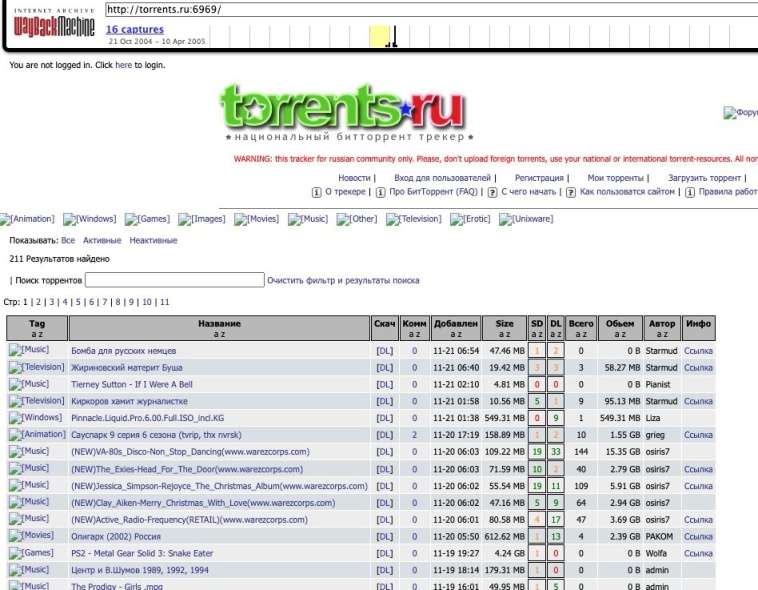Viewport: 758px width, 590px height.
Task: Open torrent Tierney Sutton - If I Were A Bell
Action: tap(132, 384)
